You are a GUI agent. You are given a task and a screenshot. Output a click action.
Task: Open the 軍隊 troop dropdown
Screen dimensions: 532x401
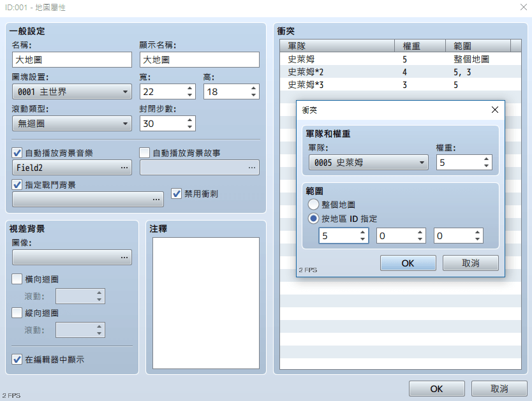(x=368, y=163)
